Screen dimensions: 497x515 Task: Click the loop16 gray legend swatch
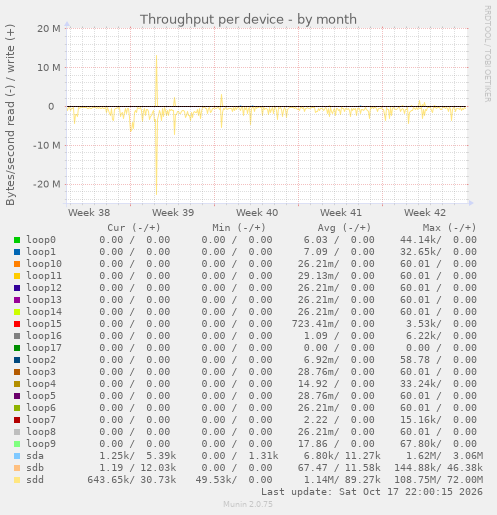(17, 336)
